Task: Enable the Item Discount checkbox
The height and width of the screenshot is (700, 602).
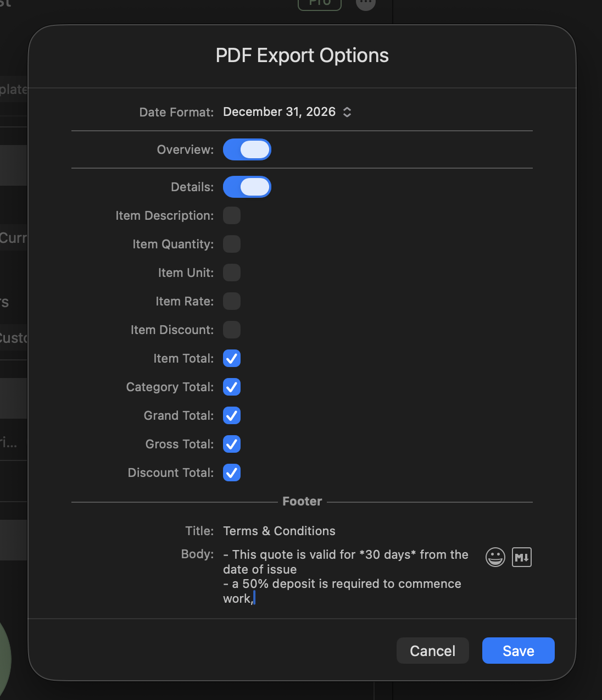Action: tap(232, 330)
